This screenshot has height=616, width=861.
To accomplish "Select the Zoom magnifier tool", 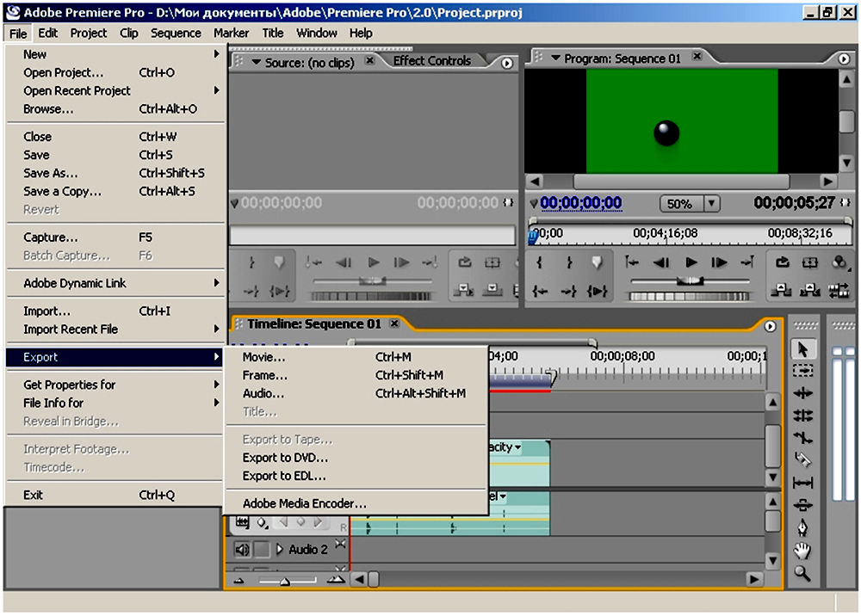I will [x=802, y=573].
